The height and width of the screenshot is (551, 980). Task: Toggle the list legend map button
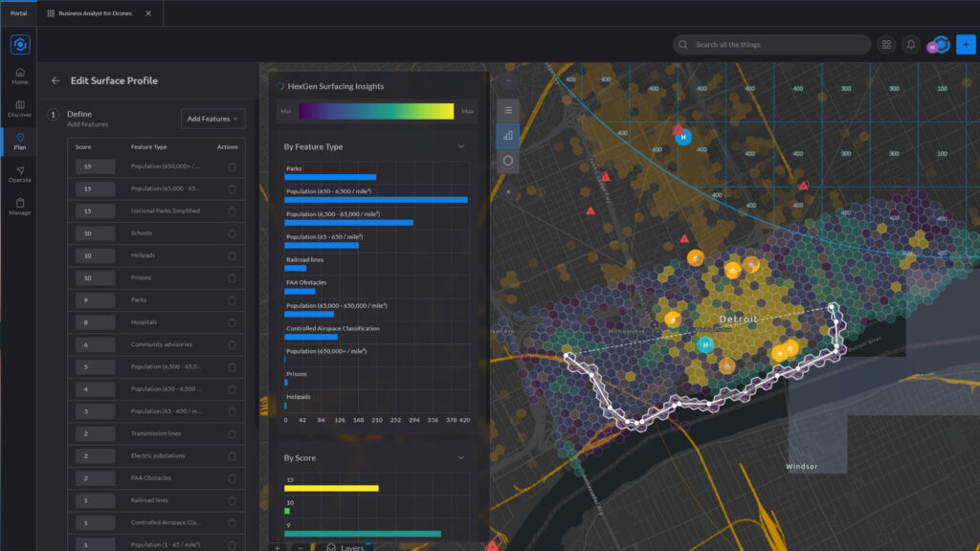pyautogui.click(x=508, y=110)
